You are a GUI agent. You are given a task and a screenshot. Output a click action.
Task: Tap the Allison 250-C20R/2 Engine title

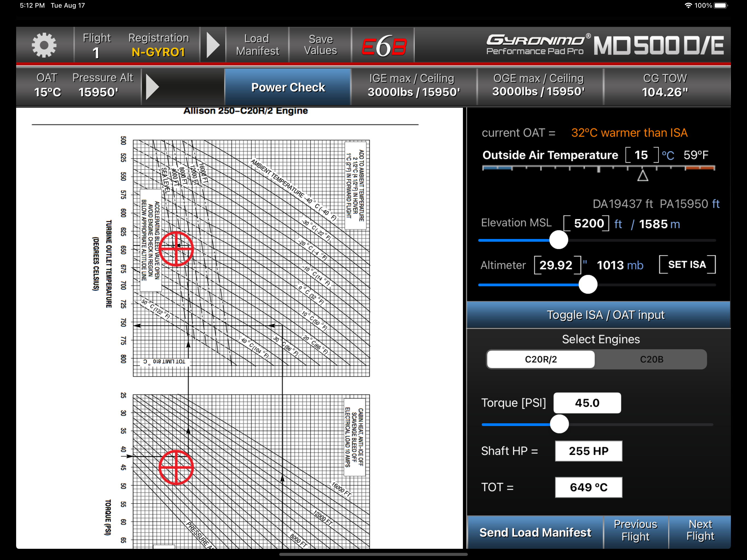click(246, 111)
